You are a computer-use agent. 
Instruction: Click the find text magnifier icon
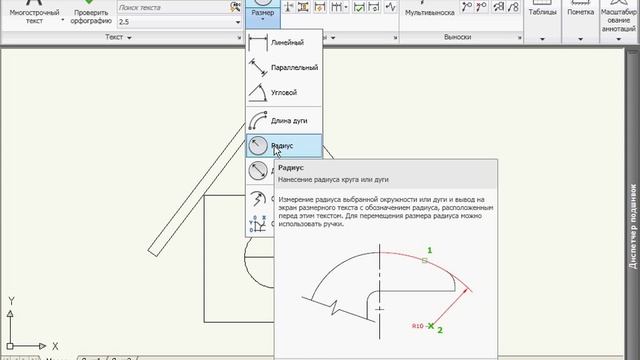235,7
